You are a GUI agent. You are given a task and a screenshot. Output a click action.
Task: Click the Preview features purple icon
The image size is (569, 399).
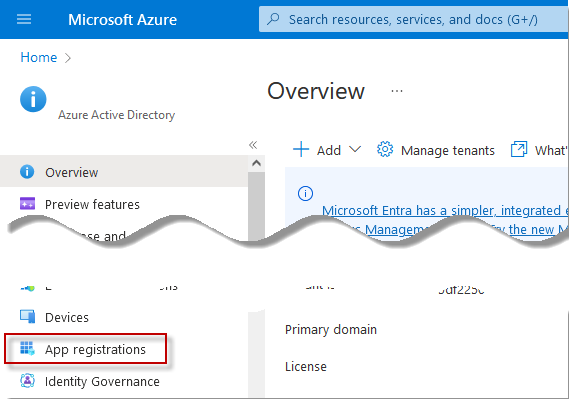[27, 203]
